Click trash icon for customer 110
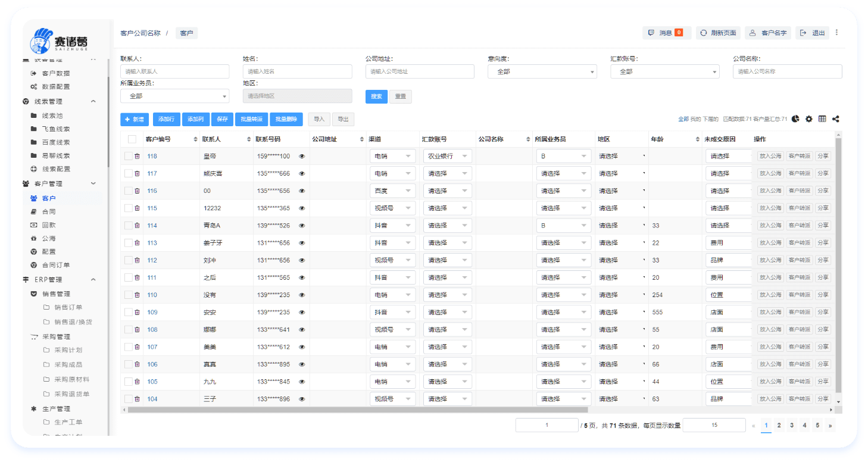 137,295
